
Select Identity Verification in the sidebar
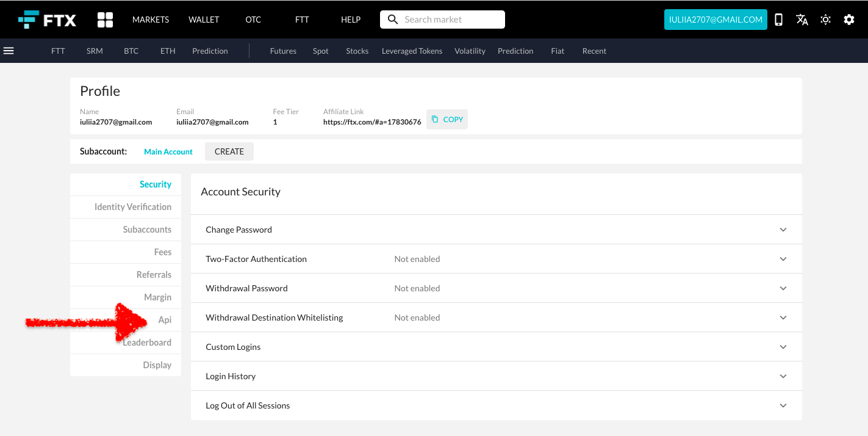(x=133, y=206)
